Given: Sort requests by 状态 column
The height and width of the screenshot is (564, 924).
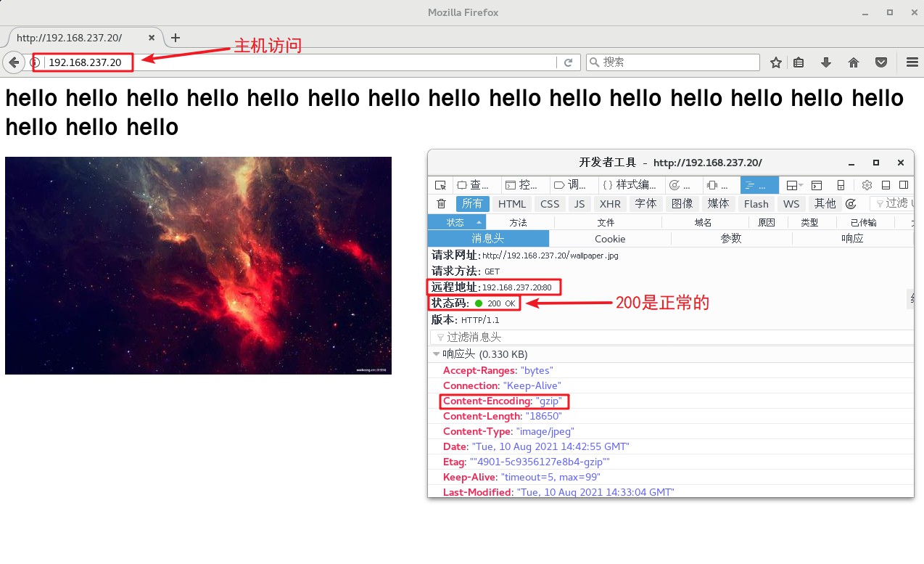Looking at the screenshot, I should pyautogui.click(x=457, y=223).
